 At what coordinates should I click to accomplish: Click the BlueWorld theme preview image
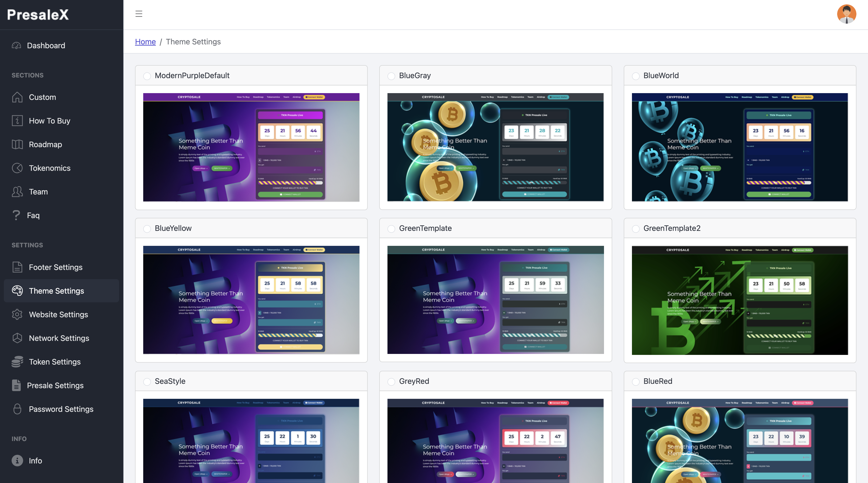tap(740, 147)
